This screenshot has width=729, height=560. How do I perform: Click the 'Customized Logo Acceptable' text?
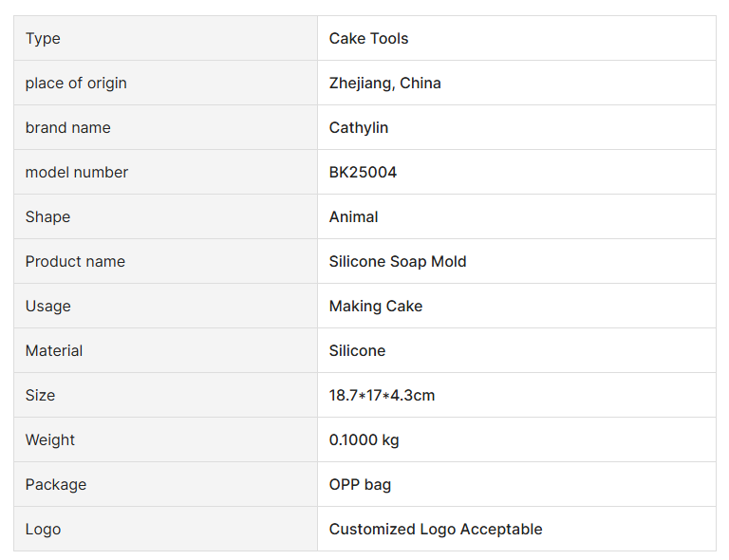pyautogui.click(x=436, y=530)
